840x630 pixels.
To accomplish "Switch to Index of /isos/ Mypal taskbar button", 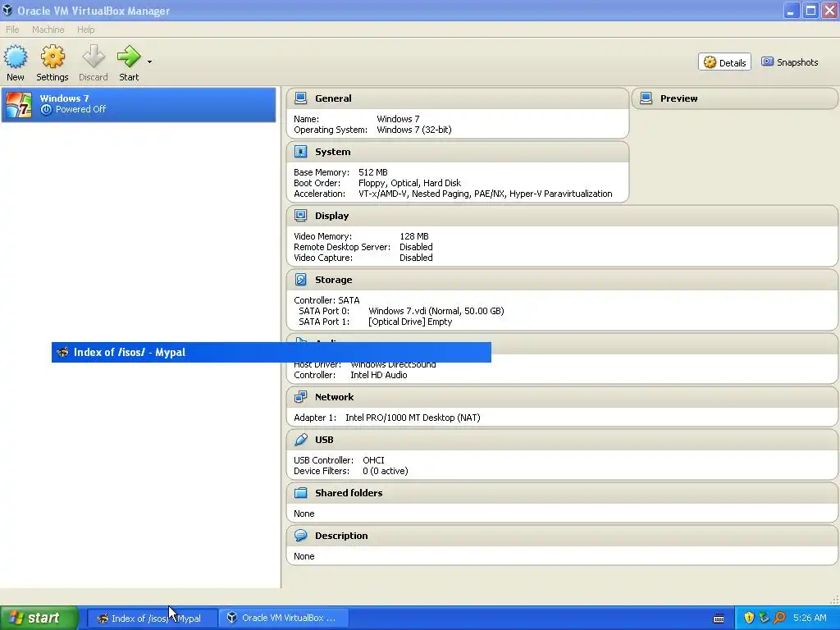I will (x=152, y=619).
